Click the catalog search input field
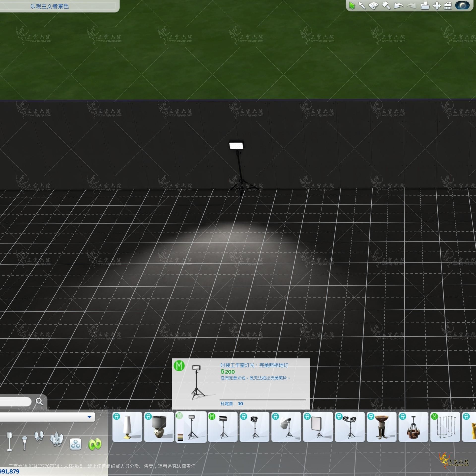Screen dimensions: 476x476 pyautogui.click(x=15, y=402)
